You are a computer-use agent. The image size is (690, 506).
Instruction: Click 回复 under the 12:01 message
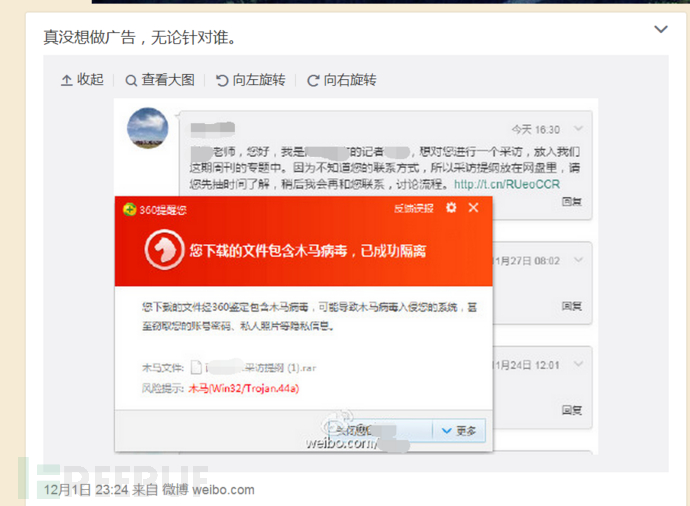tap(572, 410)
